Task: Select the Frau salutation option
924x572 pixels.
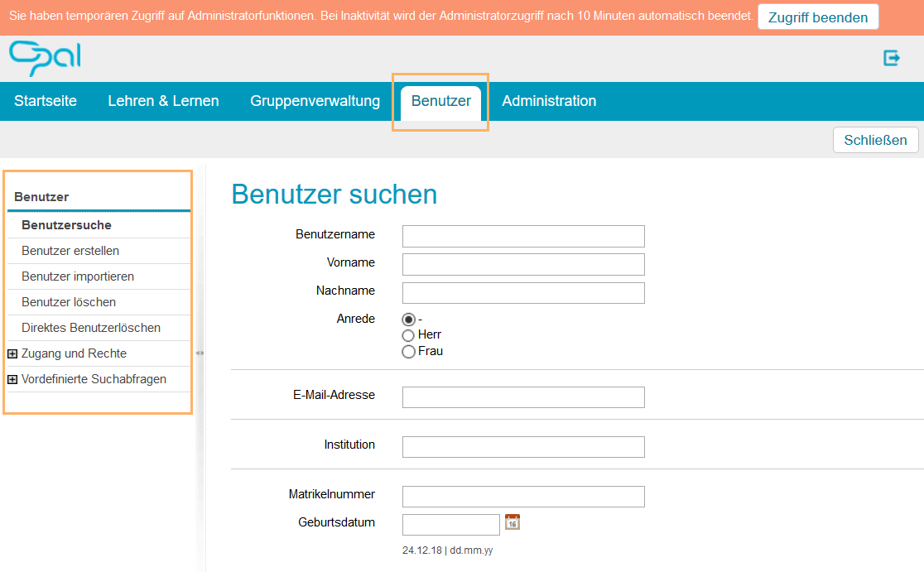Action: [x=408, y=351]
